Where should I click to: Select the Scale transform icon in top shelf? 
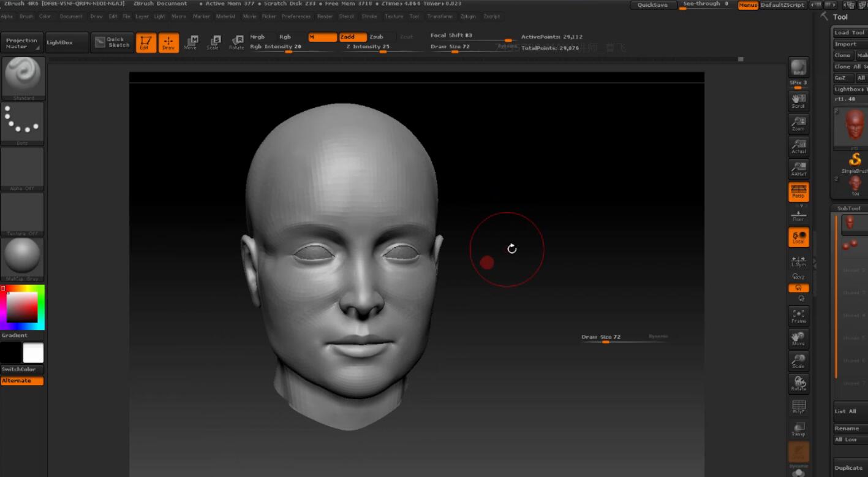(x=213, y=42)
